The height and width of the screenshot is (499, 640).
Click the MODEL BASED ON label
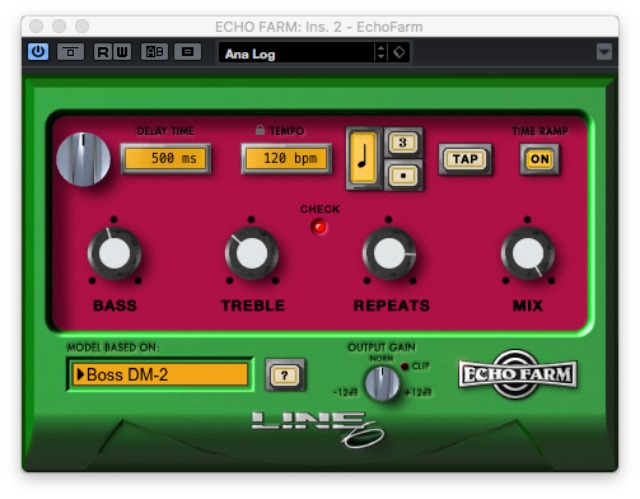[x=113, y=348]
